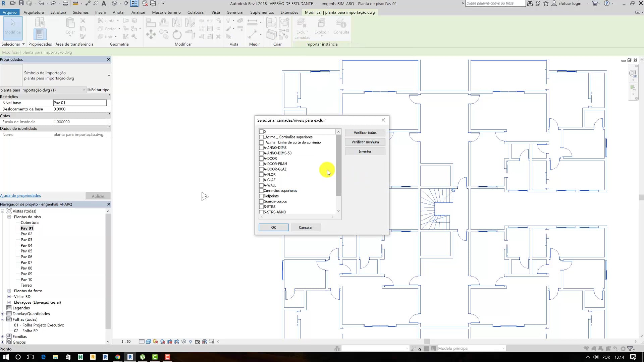Viewport: 644px width, 362px height.
Task: Click the Verificar todos button
Action: click(x=365, y=133)
